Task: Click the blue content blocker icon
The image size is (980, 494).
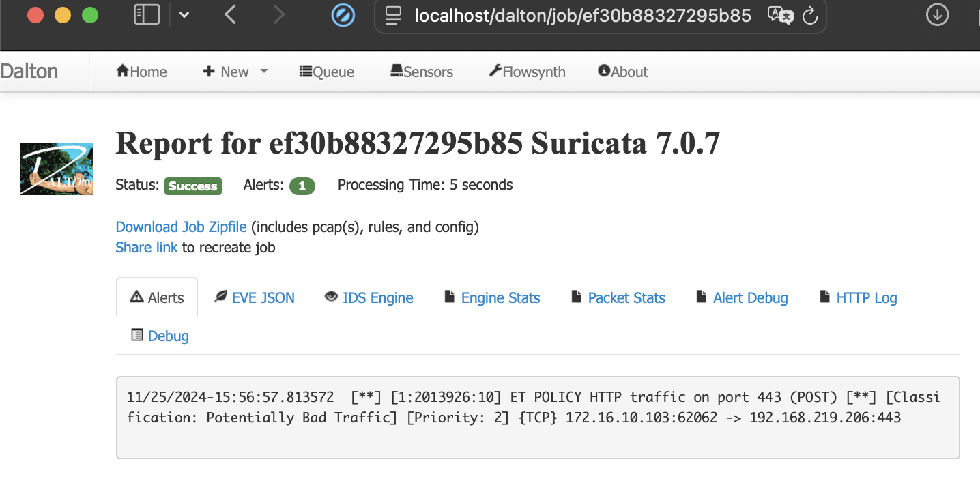Action: (343, 15)
